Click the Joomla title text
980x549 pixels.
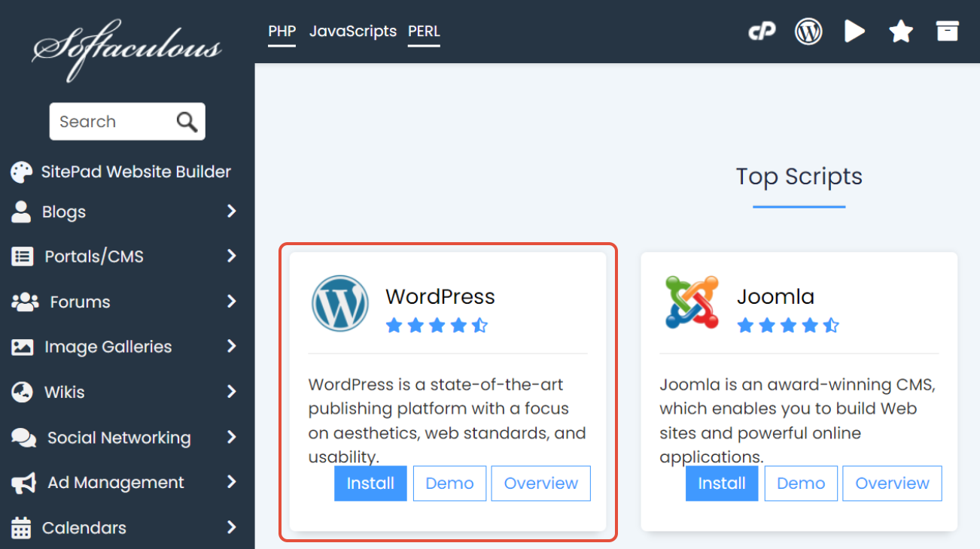pyautogui.click(x=775, y=296)
